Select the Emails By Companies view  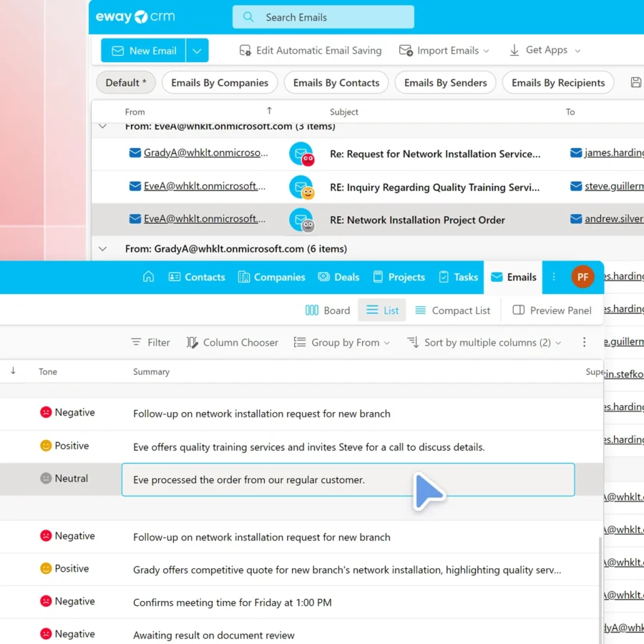(220, 82)
